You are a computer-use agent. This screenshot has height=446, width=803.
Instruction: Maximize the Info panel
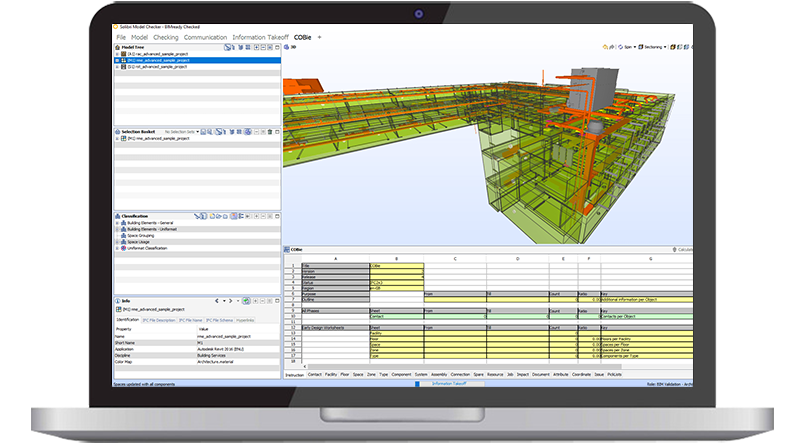[x=277, y=301]
